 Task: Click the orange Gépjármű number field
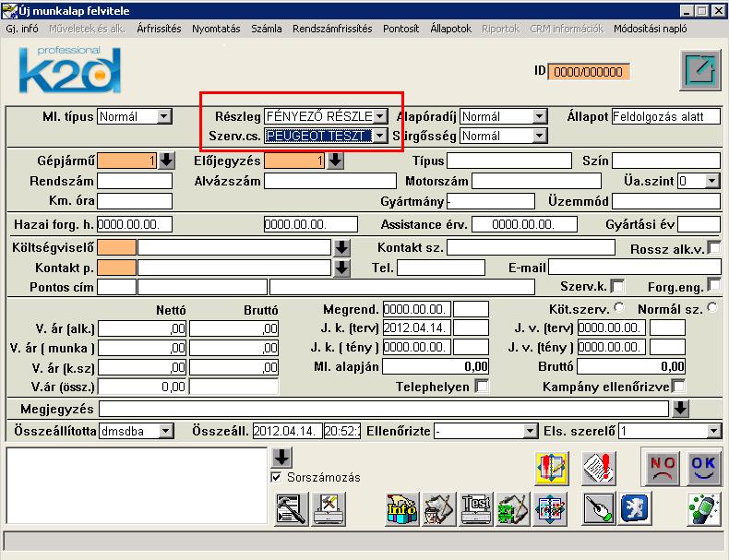(x=127, y=161)
